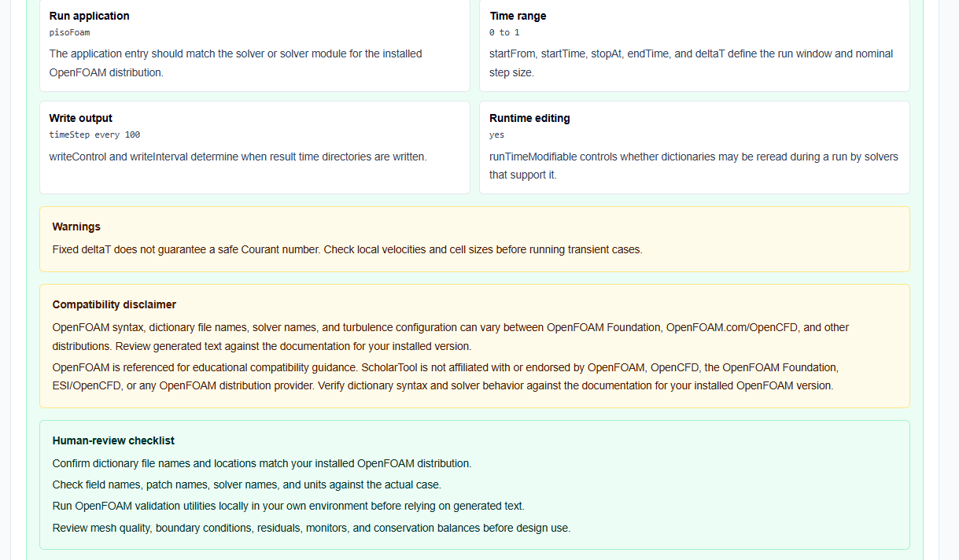
Task: Click the 'Write output' card heading
Action: click(x=80, y=118)
